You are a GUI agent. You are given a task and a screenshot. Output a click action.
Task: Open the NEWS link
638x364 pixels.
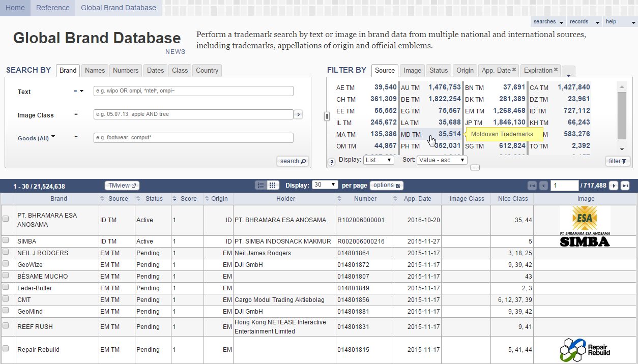pos(176,52)
